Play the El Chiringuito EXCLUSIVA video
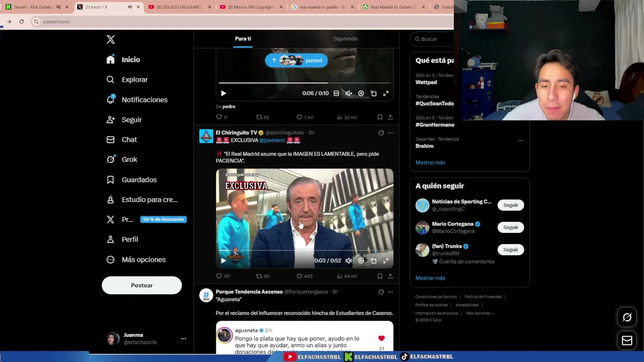This screenshot has width=644, height=362. pyautogui.click(x=223, y=261)
